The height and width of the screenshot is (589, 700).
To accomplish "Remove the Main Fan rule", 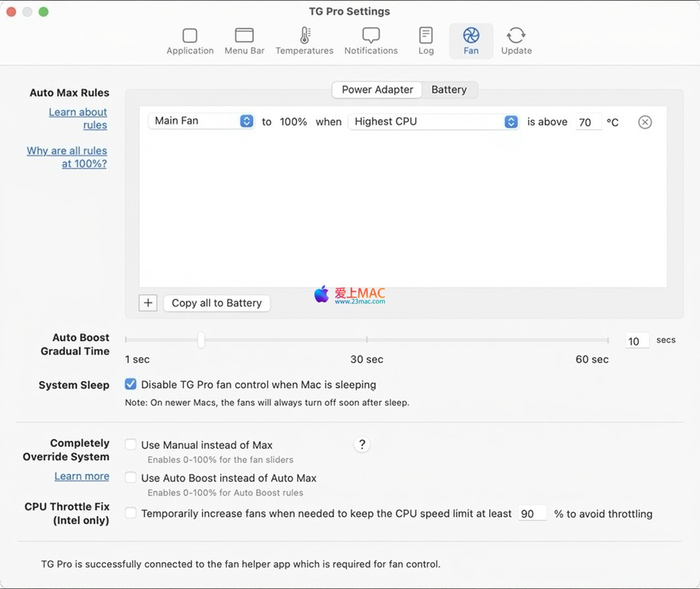I will [x=645, y=122].
